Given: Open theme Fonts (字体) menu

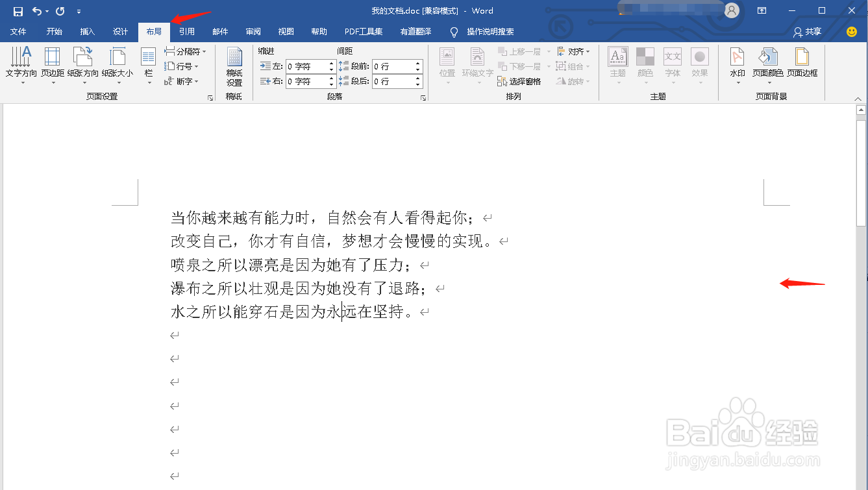Looking at the screenshot, I should tap(673, 66).
